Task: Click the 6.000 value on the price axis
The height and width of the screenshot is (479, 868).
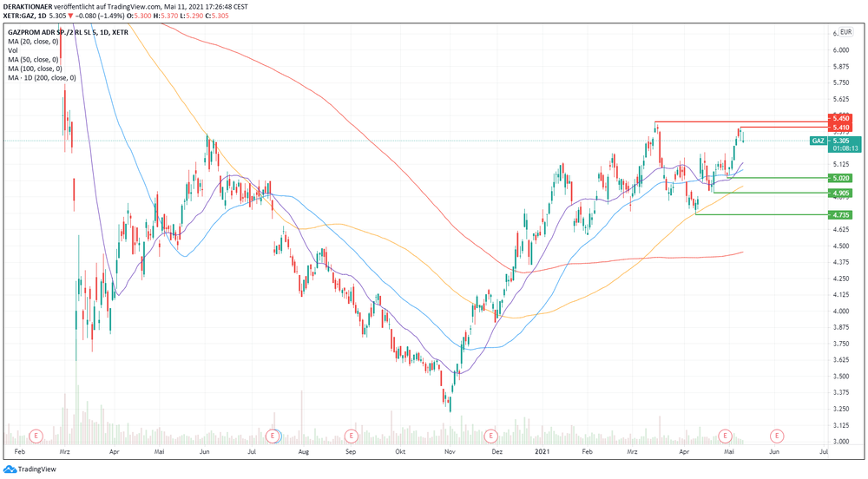Action: tap(841, 49)
